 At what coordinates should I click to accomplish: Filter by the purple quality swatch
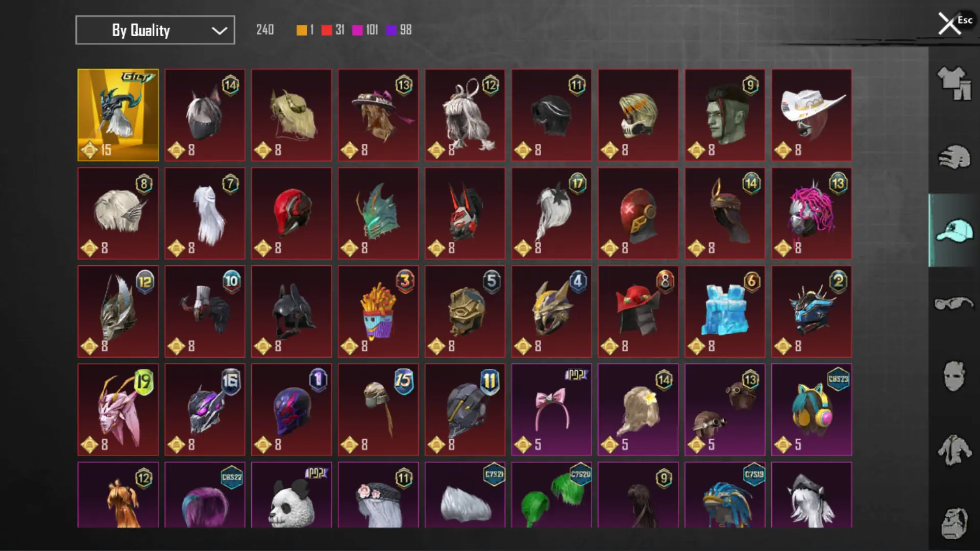tap(391, 30)
